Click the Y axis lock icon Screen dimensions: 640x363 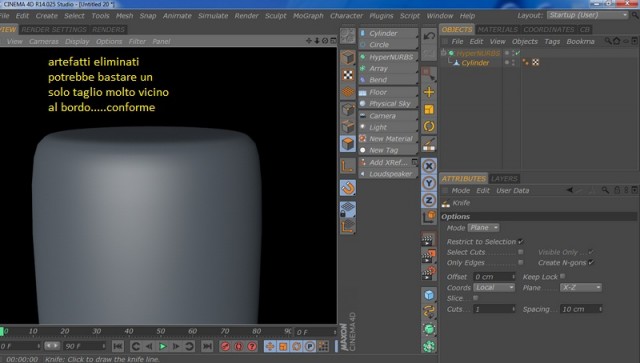429,183
